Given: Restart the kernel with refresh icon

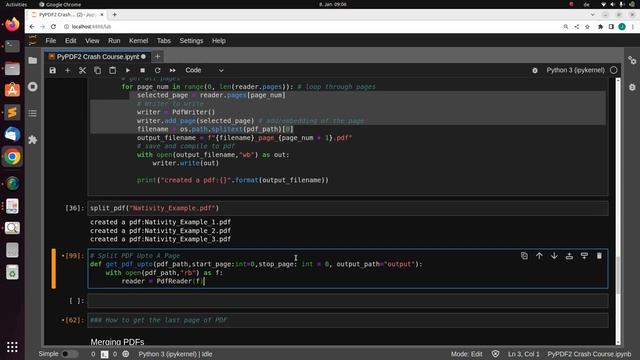Looking at the screenshot, I should 158,70.
